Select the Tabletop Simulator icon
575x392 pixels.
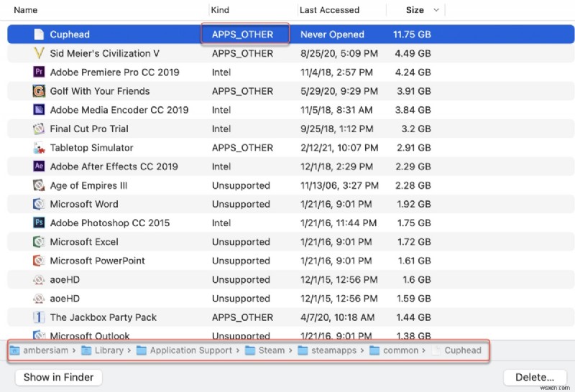click(39, 148)
